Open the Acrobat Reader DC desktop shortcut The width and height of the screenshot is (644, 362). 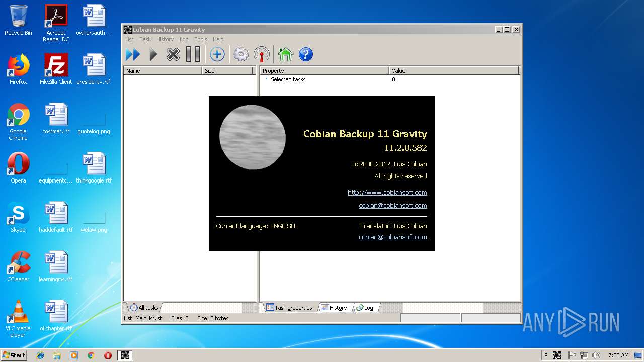click(56, 23)
